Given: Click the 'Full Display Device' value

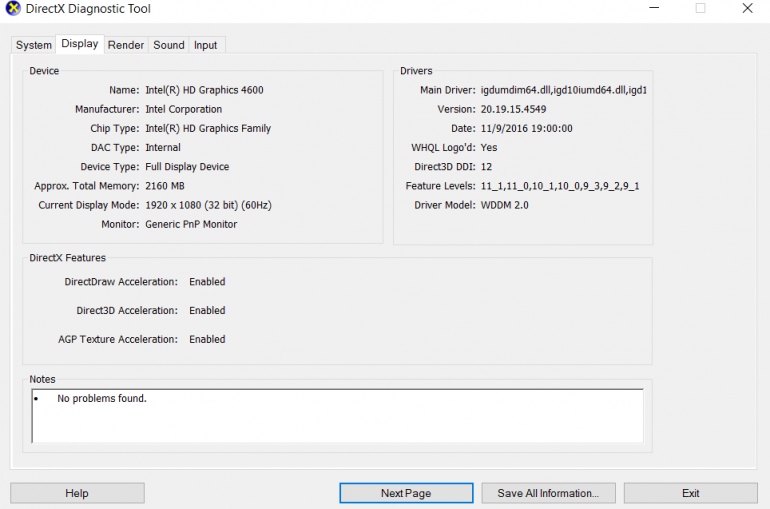Looking at the screenshot, I should point(187,167).
